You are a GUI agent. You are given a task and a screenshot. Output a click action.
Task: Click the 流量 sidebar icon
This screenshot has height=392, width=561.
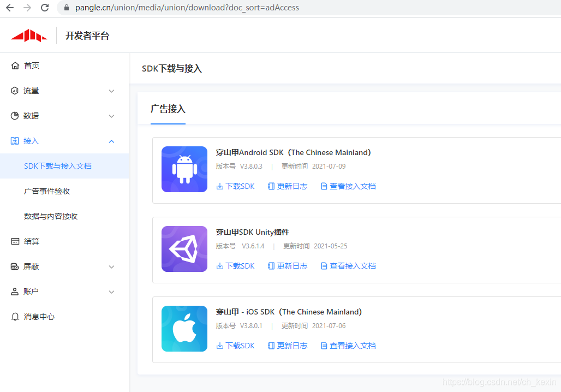(15, 91)
